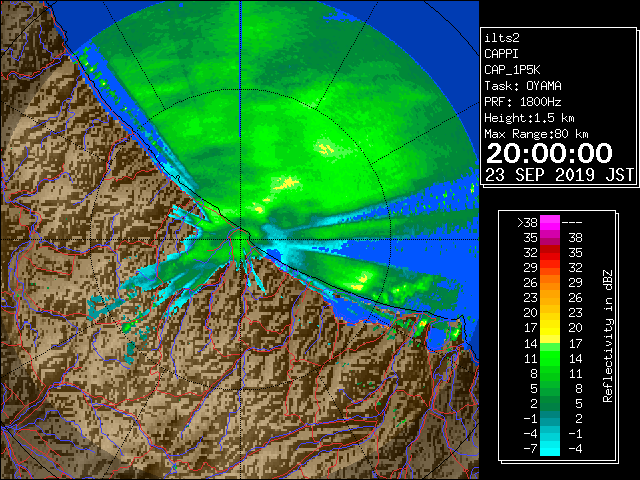Click the 'PRF: 1800Hz' line
This screenshot has height=480, width=640.
[523, 102]
